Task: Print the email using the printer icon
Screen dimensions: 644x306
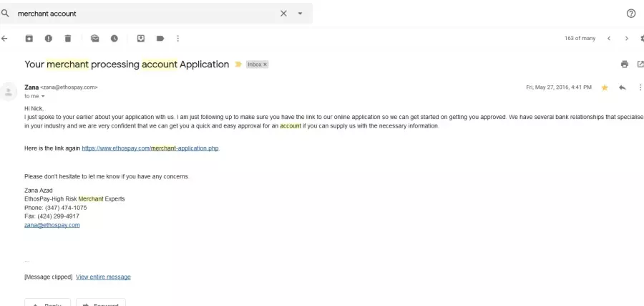Action: (x=624, y=64)
